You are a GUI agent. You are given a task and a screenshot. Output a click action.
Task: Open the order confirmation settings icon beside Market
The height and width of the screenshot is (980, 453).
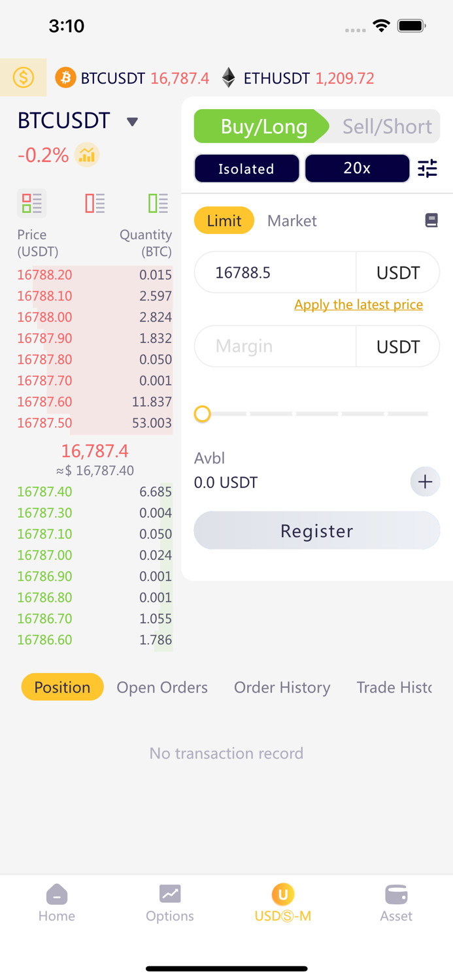pyautogui.click(x=431, y=220)
